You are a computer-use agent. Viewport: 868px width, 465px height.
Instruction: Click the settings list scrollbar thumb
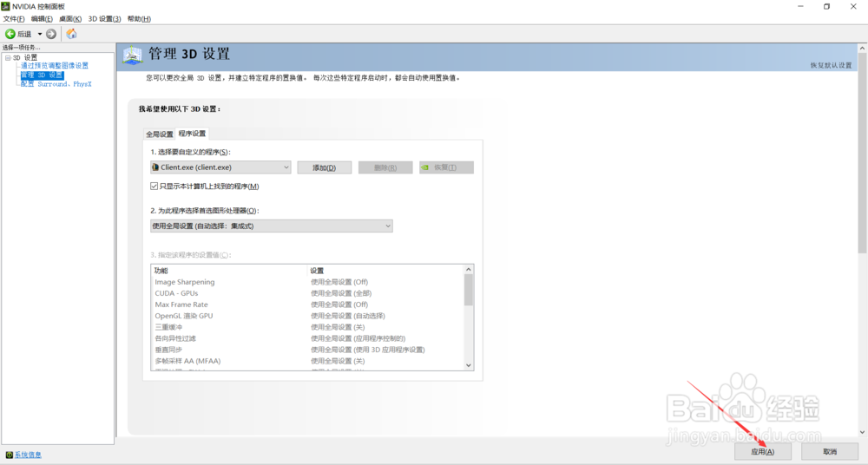coord(469,290)
